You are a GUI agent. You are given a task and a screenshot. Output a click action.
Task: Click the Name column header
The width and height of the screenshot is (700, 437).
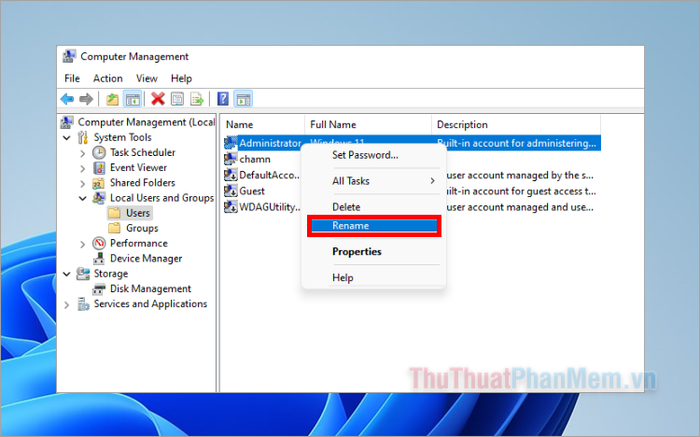point(240,125)
